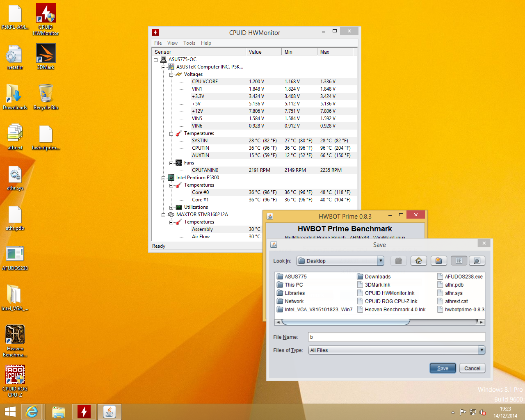
Task: Collapse the Fans section
Action: click(171, 163)
